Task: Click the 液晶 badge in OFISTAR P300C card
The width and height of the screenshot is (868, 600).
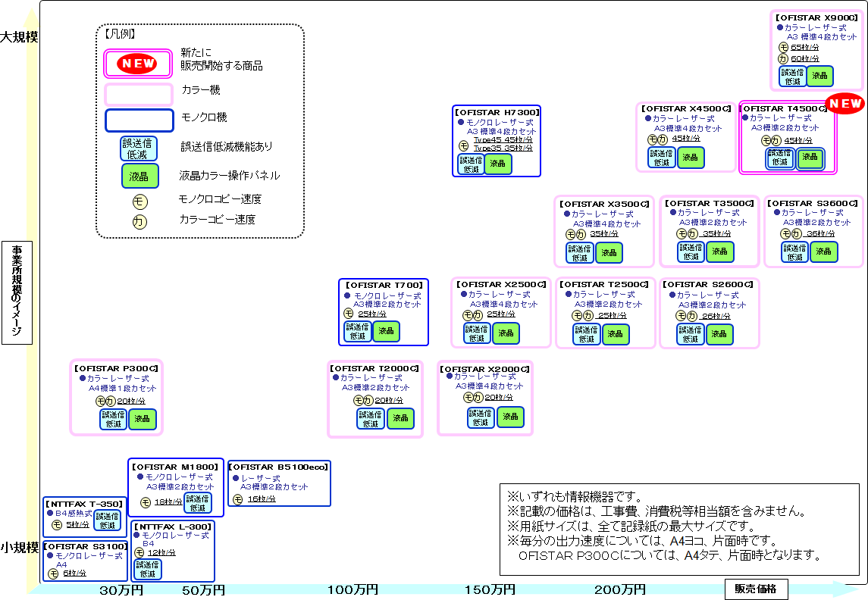Action: [143, 419]
